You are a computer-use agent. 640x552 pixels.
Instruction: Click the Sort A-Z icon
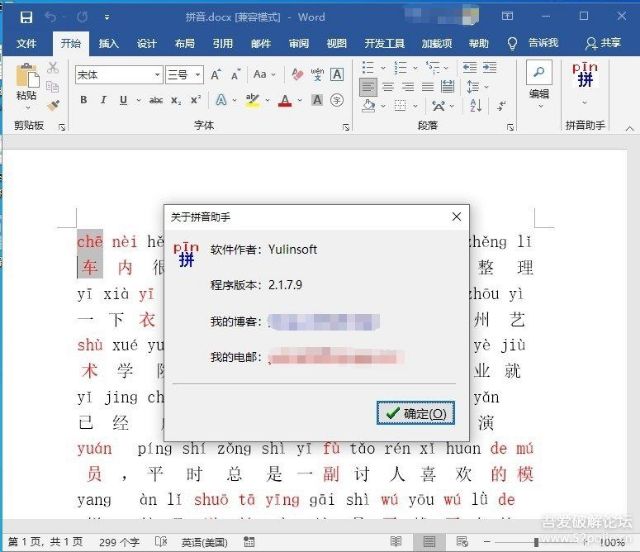476,106
